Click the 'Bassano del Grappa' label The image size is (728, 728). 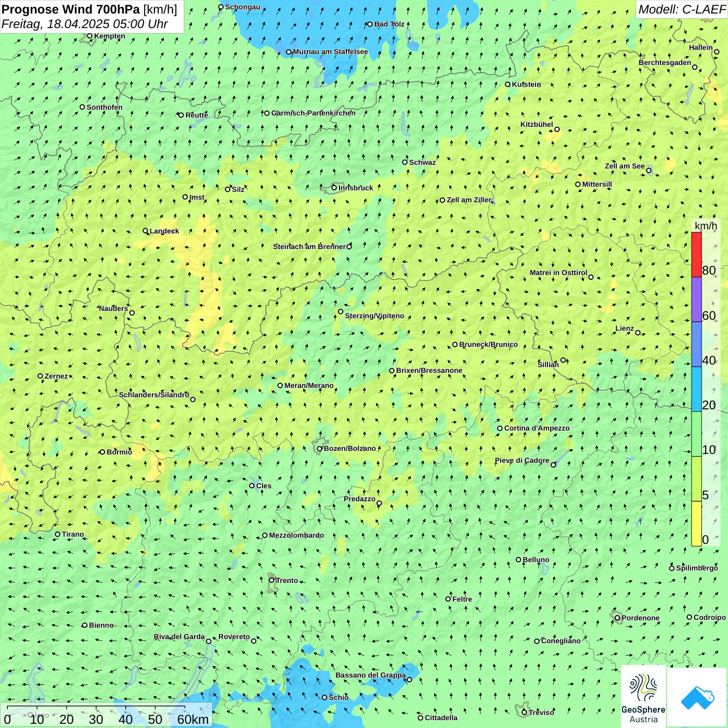371,675
